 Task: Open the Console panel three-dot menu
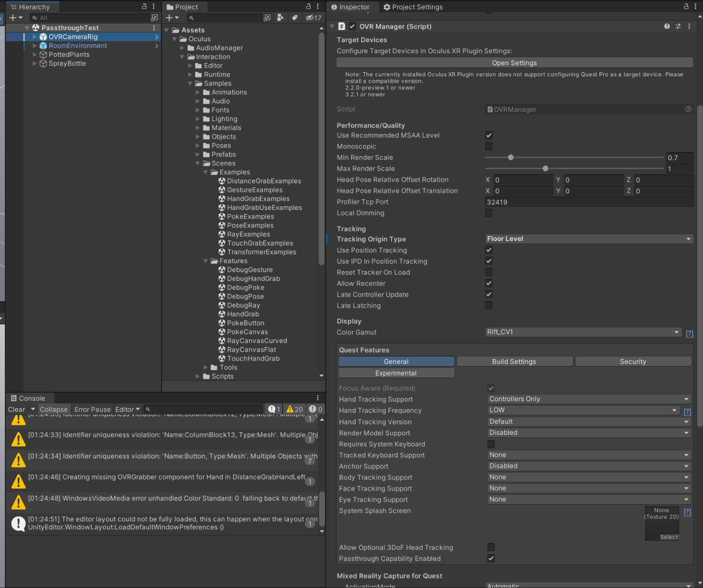coord(318,398)
